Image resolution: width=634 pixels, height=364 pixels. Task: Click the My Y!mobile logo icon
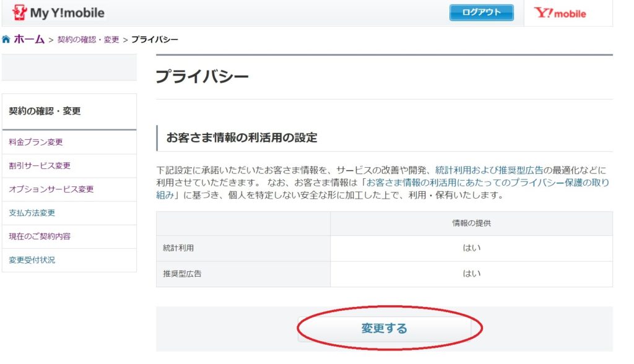click(x=19, y=12)
